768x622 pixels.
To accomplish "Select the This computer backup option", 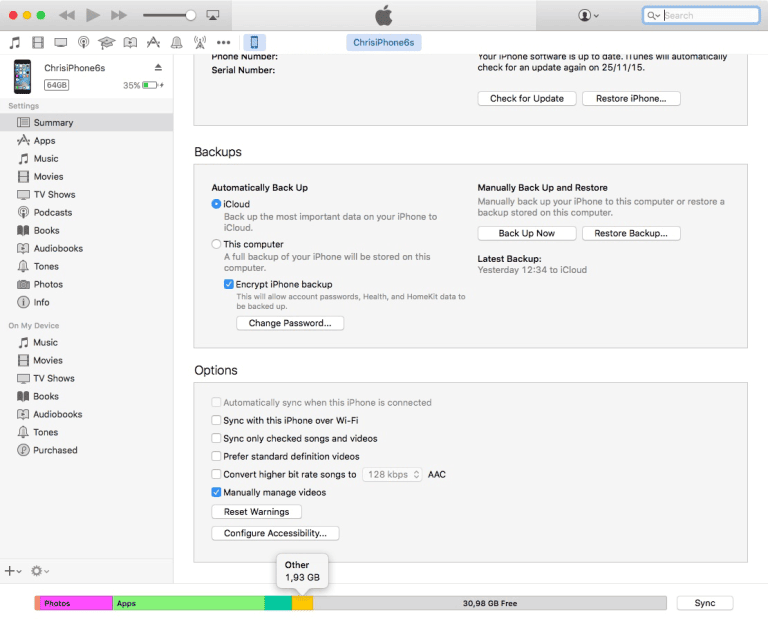I will (216, 244).
